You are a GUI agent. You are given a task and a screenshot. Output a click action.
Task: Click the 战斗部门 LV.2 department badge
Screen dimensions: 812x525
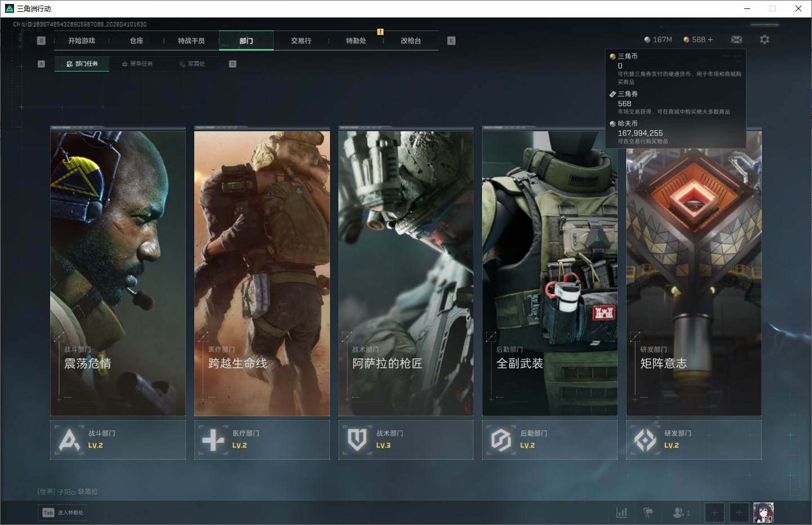click(x=118, y=440)
